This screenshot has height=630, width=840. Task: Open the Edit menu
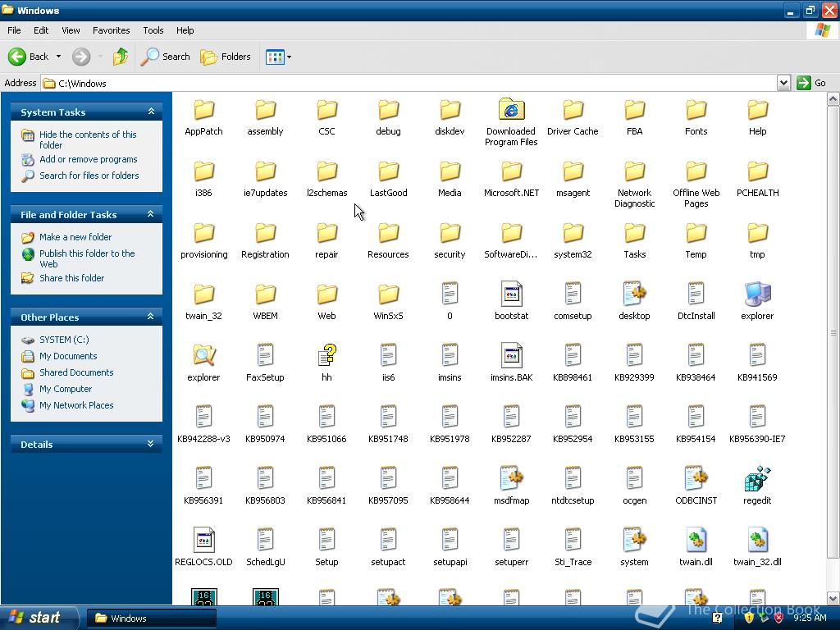[x=41, y=30]
